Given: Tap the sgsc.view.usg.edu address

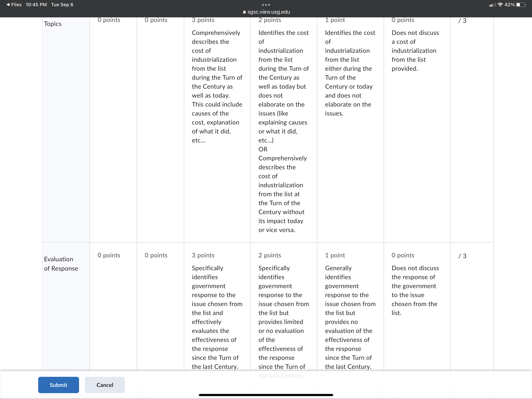Looking at the screenshot, I should click(269, 12).
